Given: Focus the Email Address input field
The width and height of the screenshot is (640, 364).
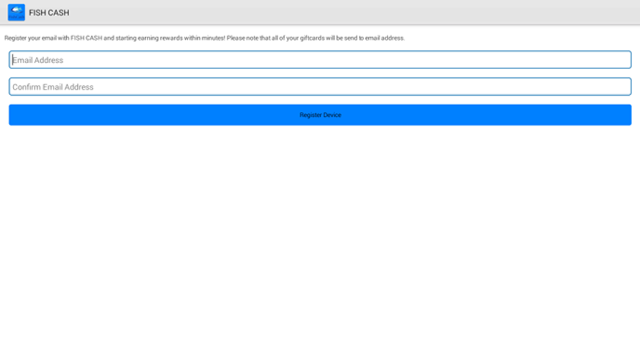Looking at the screenshot, I should [320, 60].
